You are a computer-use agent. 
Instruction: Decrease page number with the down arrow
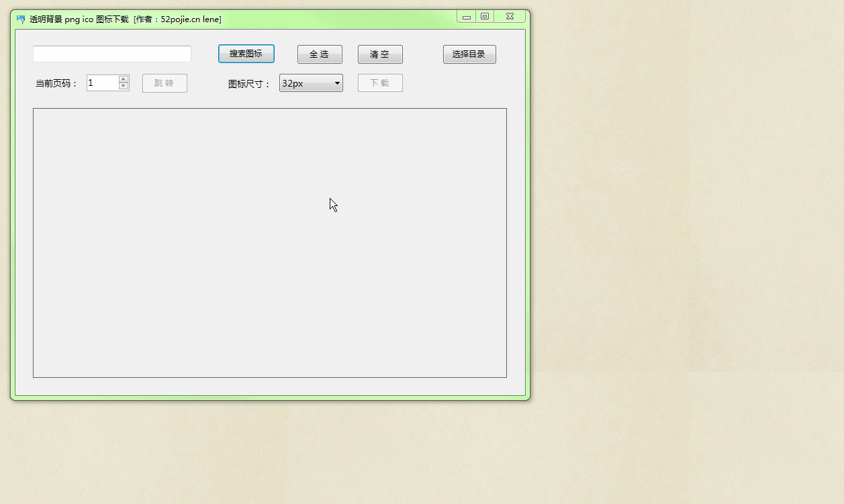pos(124,87)
